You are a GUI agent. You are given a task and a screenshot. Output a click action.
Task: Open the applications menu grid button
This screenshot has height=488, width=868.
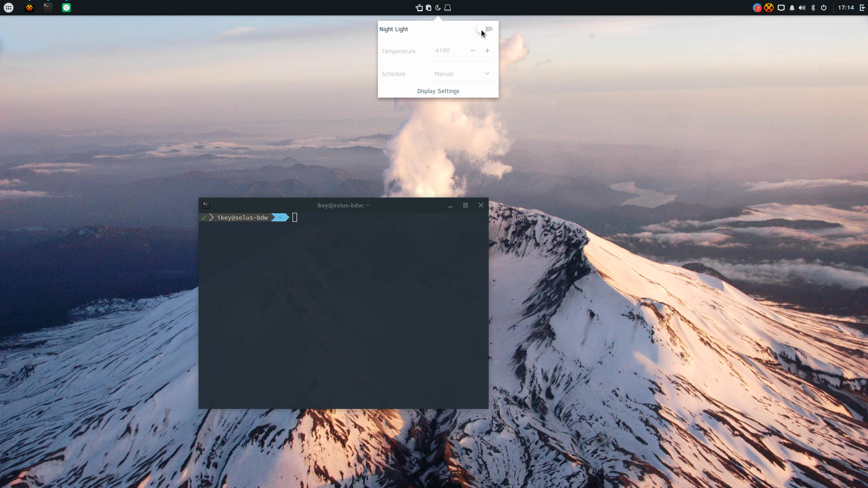tap(9, 8)
